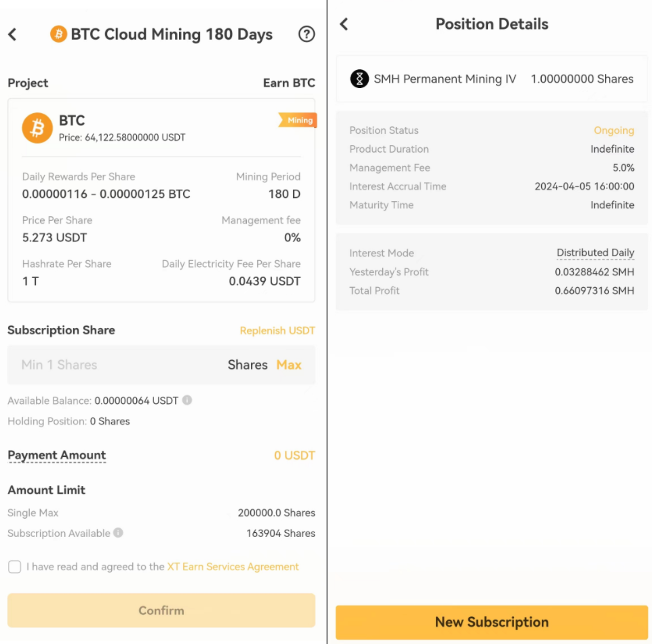Click the SMH Permanent Mining hourglass icon
Viewport: 652px width, 644px height.
pyautogui.click(x=359, y=79)
